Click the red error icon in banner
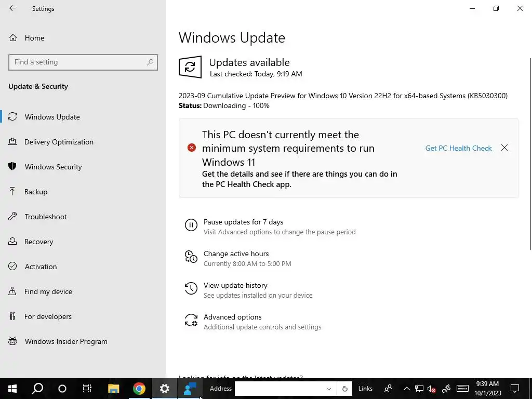Screen dimensions: 532x399 point(192,148)
